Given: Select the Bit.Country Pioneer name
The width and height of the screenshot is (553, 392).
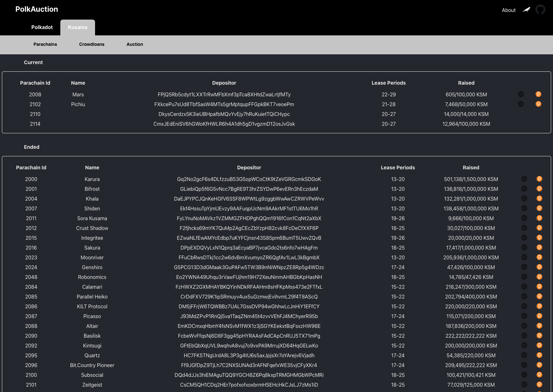Looking at the screenshot, I should click(92, 365).
